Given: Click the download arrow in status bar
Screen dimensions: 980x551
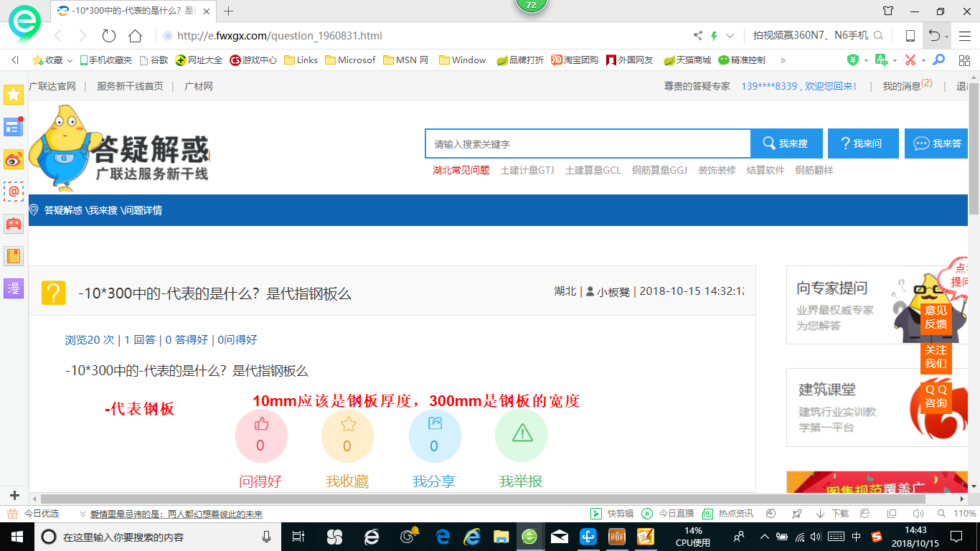Looking at the screenshot, I should pos(820,514).
